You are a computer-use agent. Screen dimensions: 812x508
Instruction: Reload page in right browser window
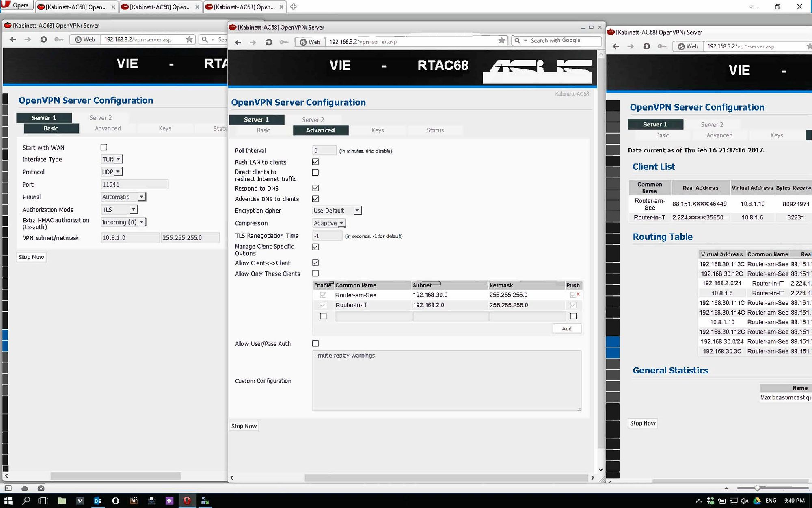(x=646, y=46)
